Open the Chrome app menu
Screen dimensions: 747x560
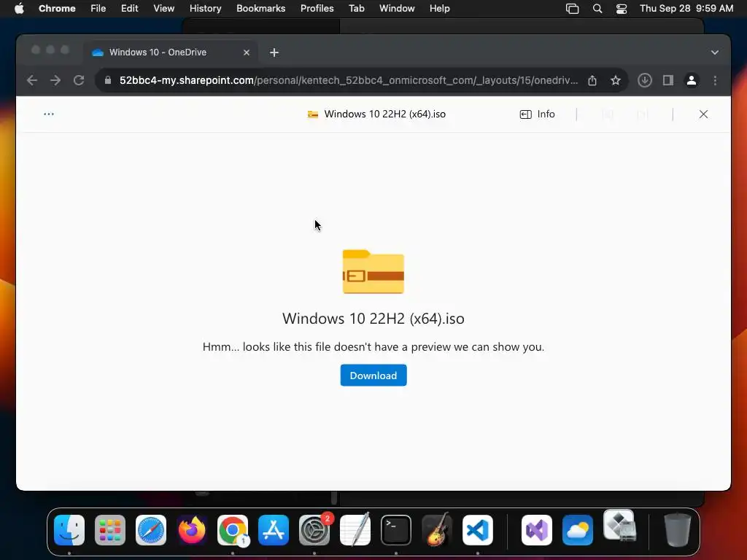57,9
